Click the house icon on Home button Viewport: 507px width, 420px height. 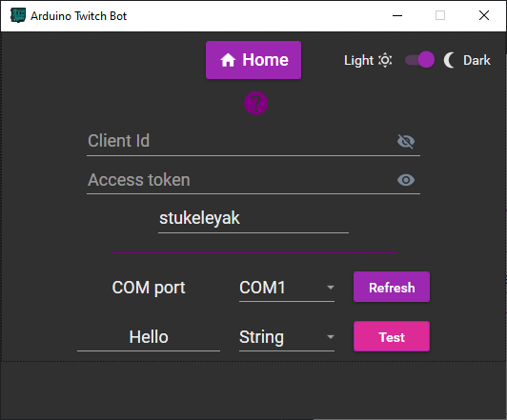(228, 60)
